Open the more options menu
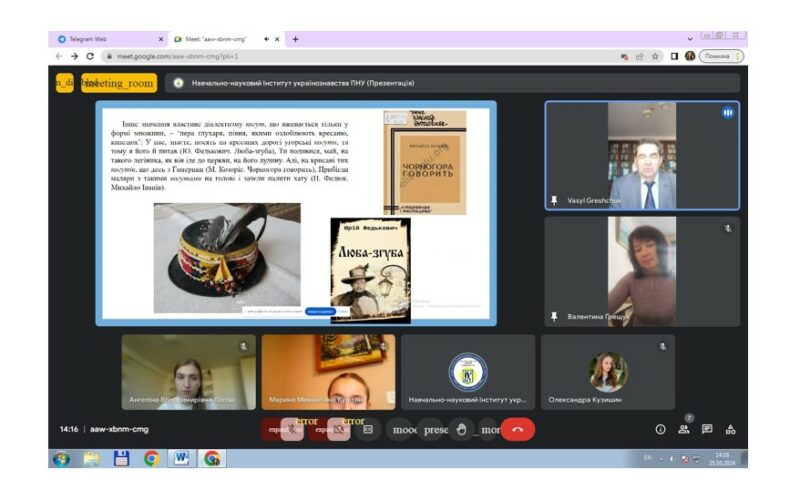 [x=489, y=429]
